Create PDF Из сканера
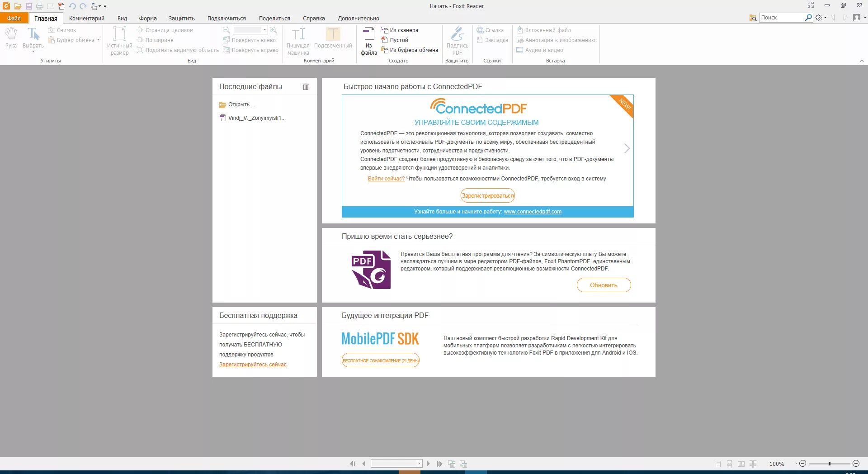Screen dimensions: 868x474 click(400, 30)
